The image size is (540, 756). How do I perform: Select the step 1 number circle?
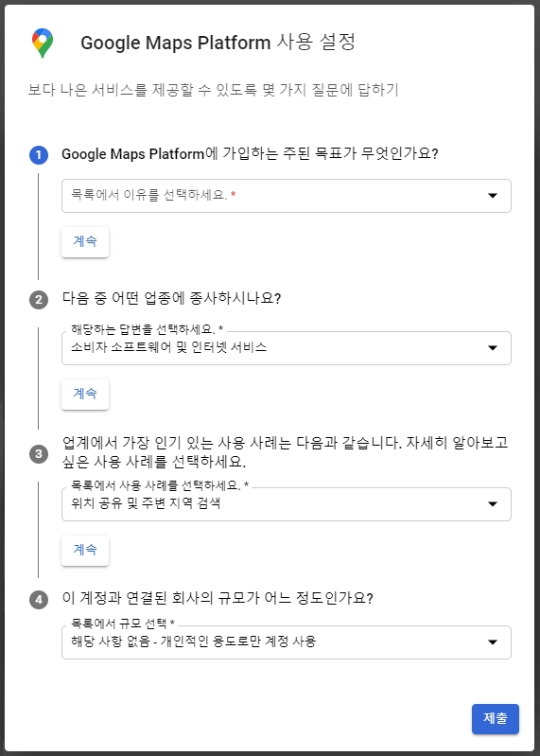(x=39, y=155)
